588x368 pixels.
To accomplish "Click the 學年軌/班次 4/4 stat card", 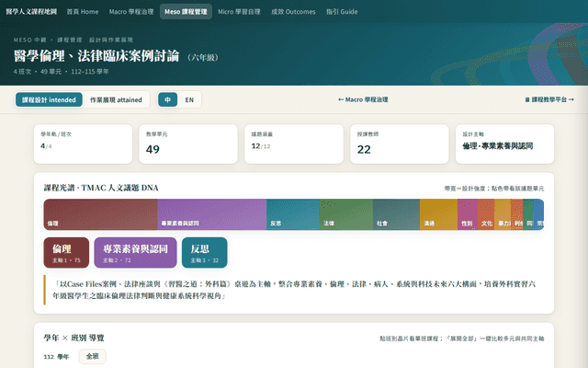I will pyautogui.click(x=83, y=144).
